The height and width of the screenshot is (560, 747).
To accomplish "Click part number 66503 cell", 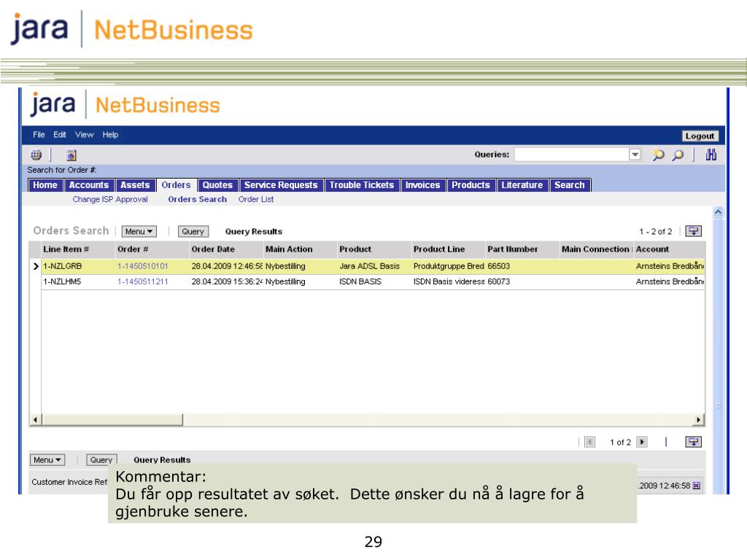I will pos(498,266).
